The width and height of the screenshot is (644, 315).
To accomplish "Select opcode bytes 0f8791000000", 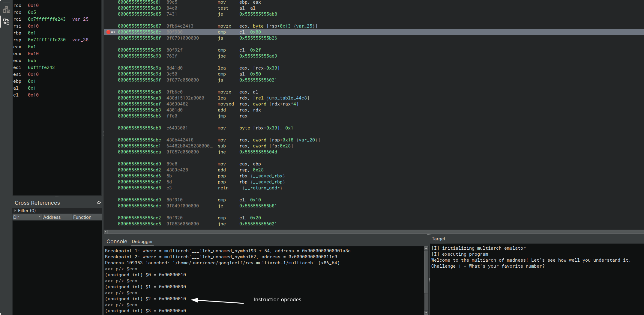I will coord(183,38).
